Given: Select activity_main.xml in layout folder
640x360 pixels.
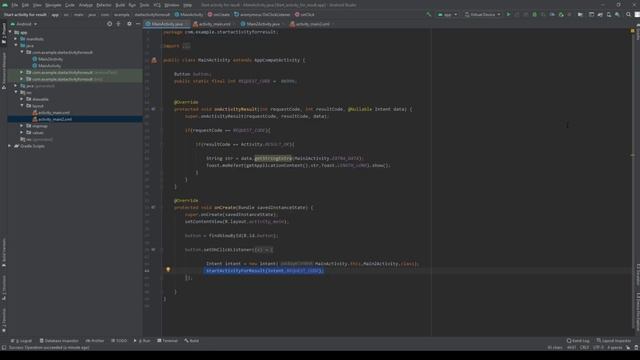Looking at the screenshot, I should pos(54,112).
